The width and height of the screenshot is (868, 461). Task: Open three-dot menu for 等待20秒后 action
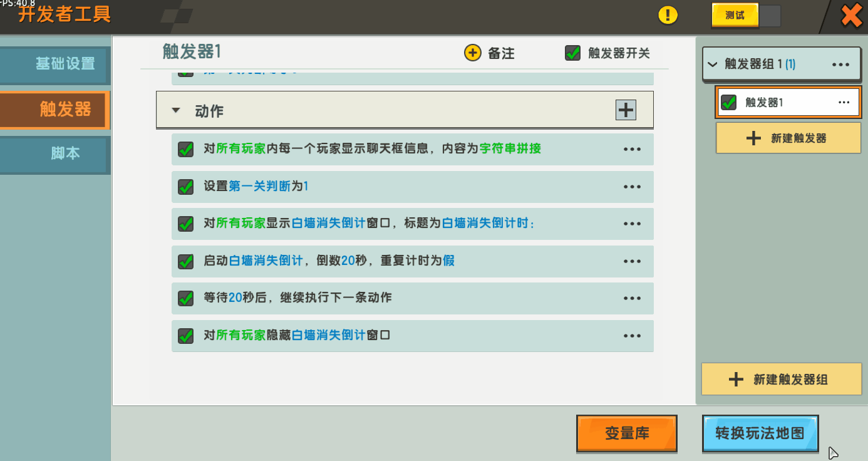click(x=632, y=299)
